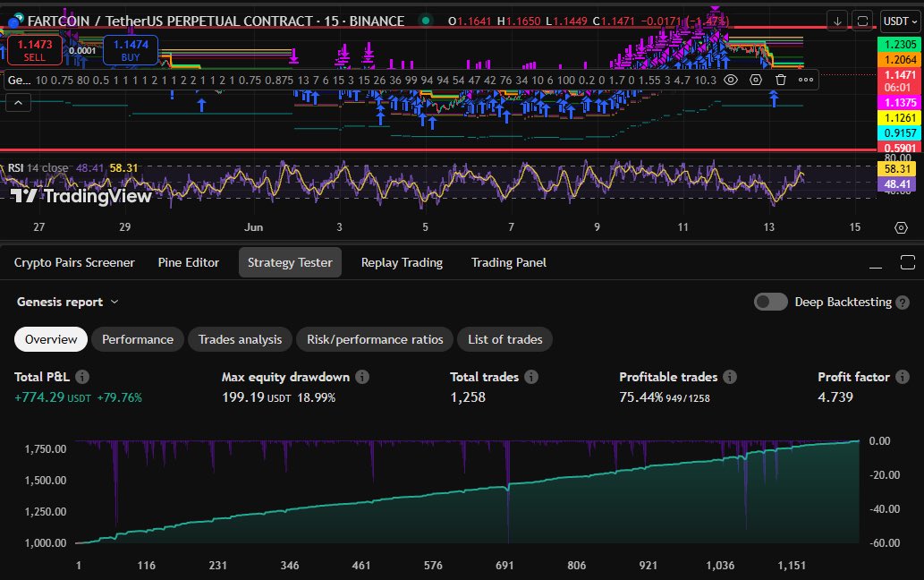Click the 691 trade number axis label
The image size is (924, 580).
(504, 566)
